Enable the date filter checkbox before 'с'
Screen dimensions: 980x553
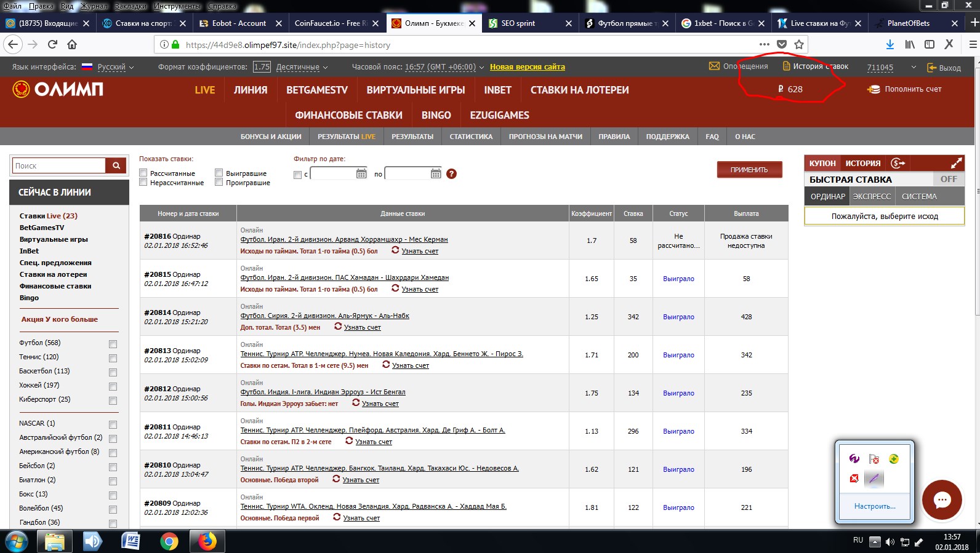coord(298,175)
